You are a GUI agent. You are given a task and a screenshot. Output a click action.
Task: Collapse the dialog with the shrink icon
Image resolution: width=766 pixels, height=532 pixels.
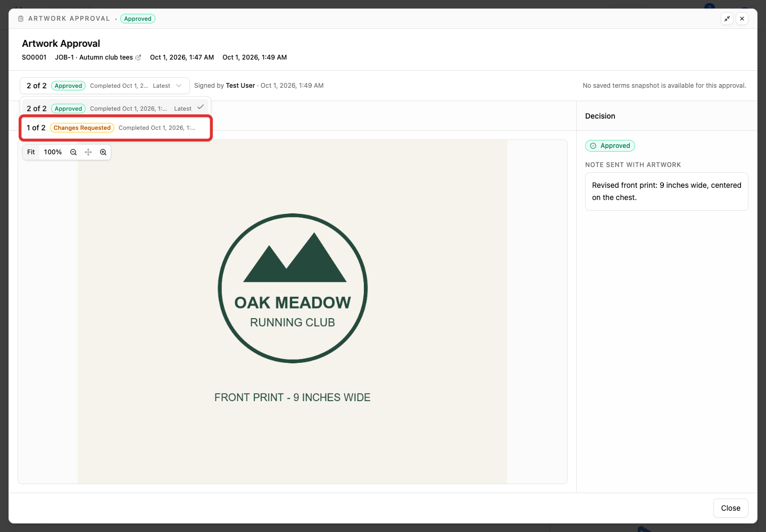727,19
